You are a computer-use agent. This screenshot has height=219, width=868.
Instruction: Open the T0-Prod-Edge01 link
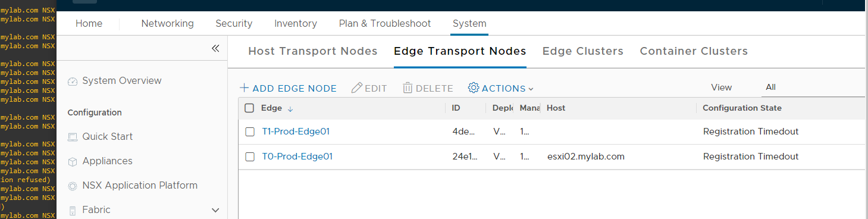tap(297, 157)
